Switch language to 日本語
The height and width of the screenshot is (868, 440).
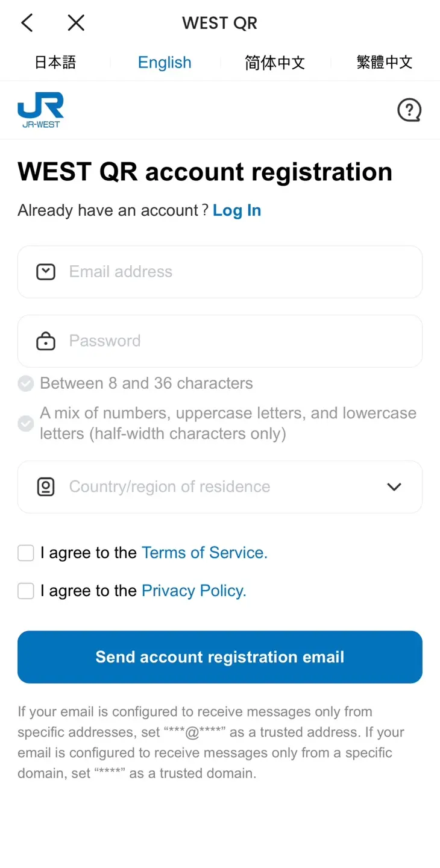[55, 63]
